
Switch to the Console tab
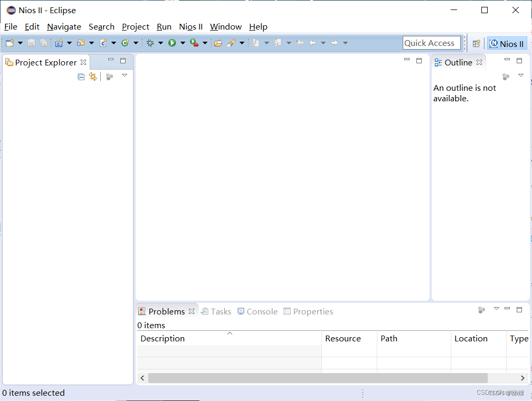258,311
